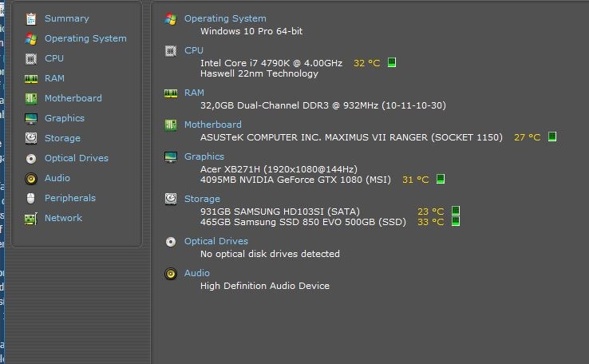Click the Audio speaker icon in summary panel
Image resolution: width=589 pixels, height=364 pixels.
171,274
